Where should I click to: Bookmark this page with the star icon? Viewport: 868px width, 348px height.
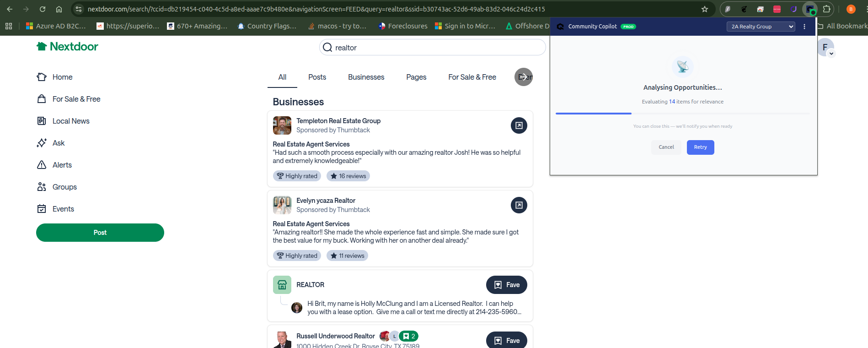705,9
